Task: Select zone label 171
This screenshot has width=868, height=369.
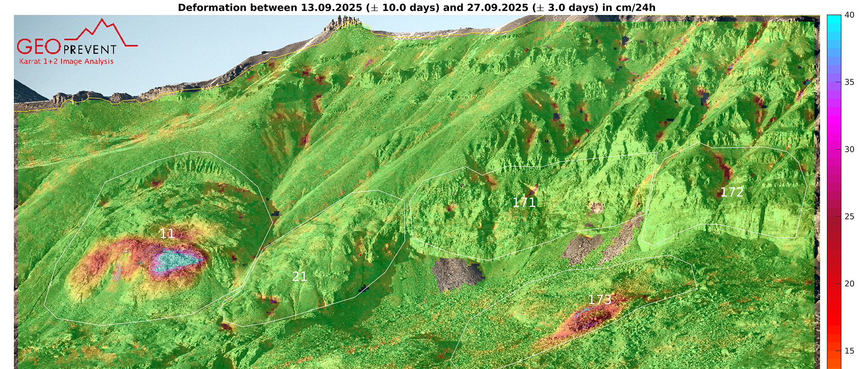Action: click(524, 202)
